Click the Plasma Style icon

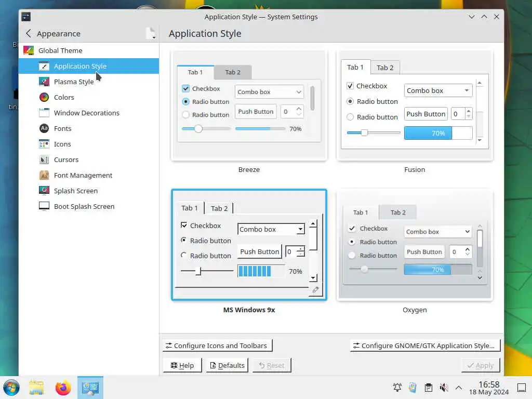(44, 82)
